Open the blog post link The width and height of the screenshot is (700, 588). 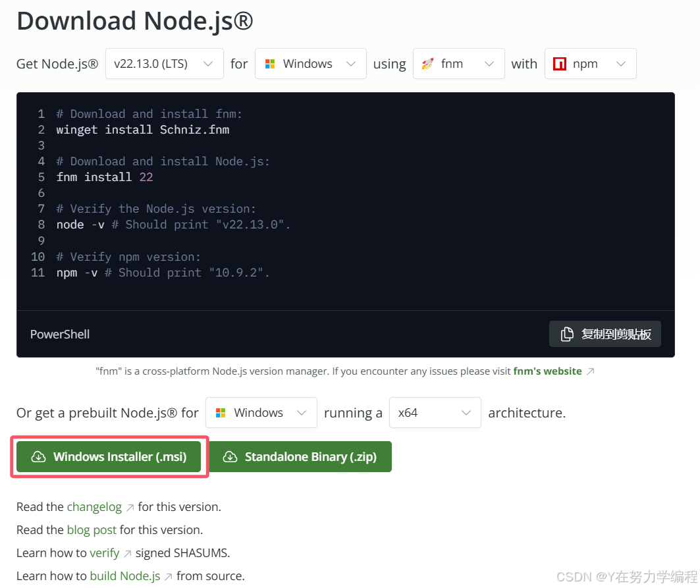pyautogui.click(x=92, y=530)
